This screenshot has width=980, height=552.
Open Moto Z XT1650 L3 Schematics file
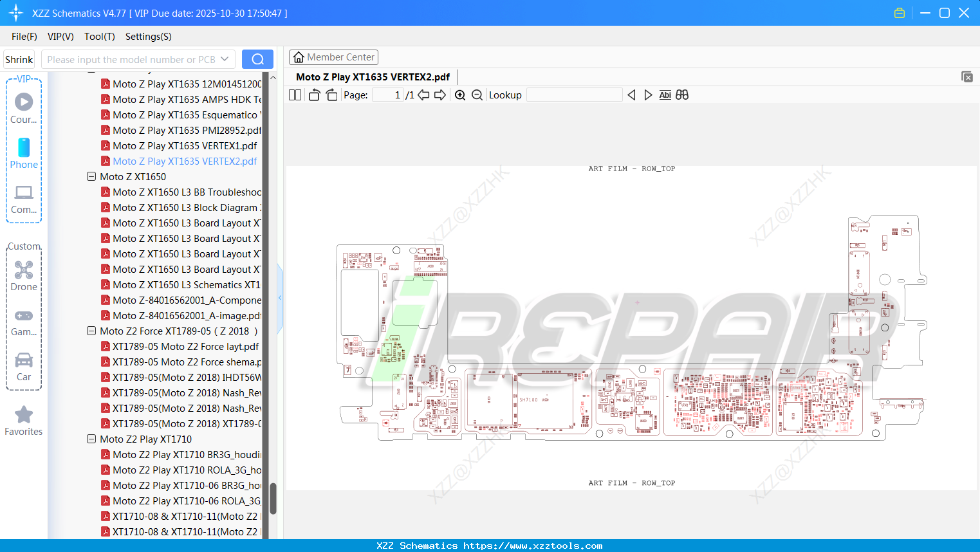pos(187,285)
